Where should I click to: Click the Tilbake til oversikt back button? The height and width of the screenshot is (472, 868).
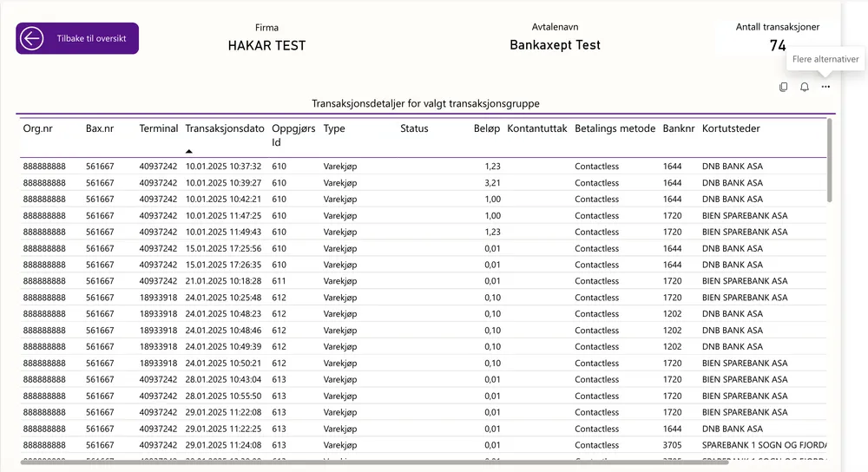click(77, 39)
